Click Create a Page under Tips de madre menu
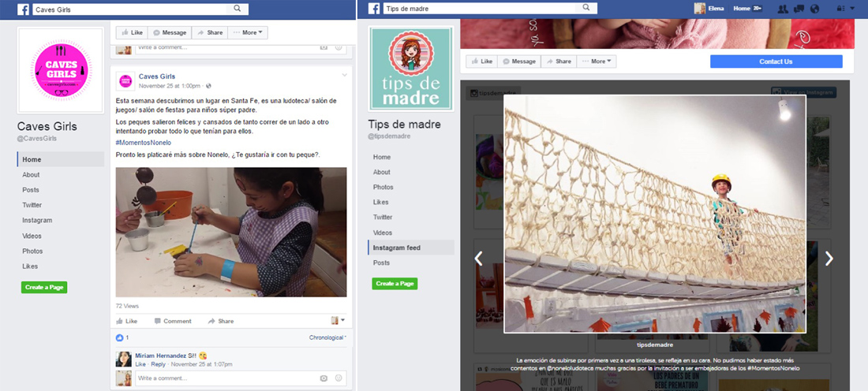 pos(395,283)
